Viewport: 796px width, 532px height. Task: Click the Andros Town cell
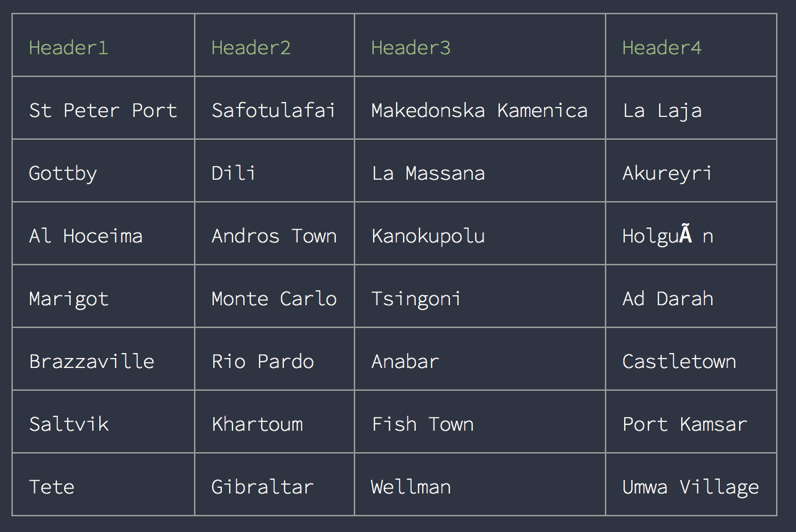pyautogui.click(x=275, y=233)
